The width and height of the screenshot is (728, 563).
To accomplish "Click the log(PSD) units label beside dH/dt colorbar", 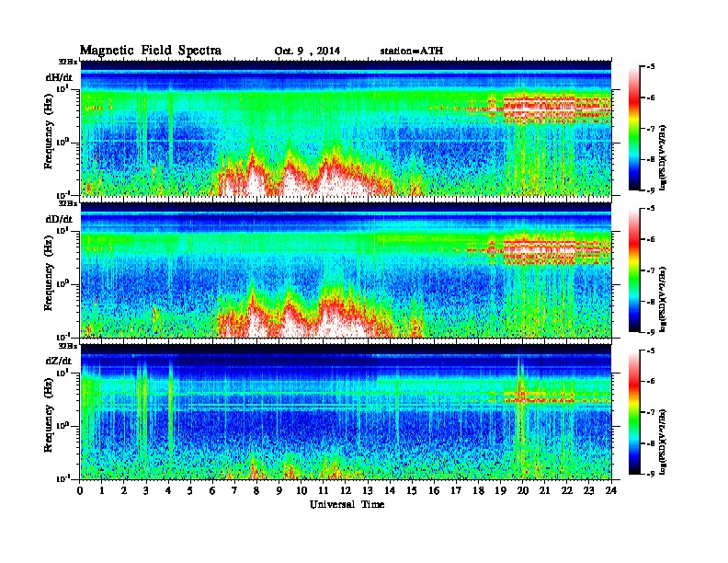I will click(664, 157).
